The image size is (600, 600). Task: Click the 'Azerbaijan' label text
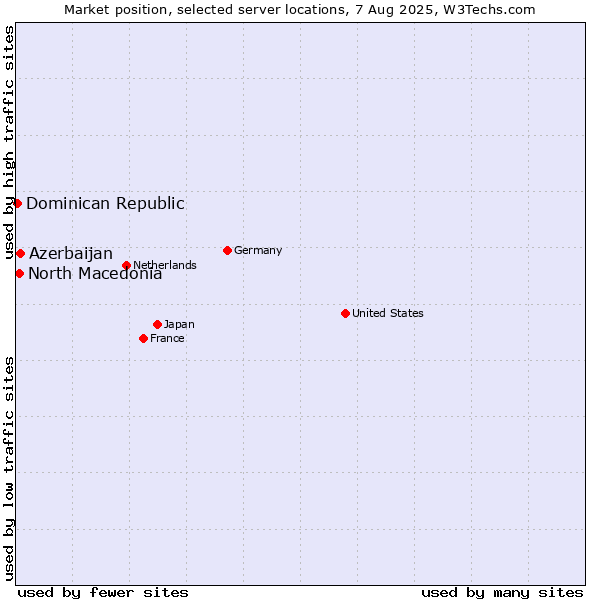71,254
